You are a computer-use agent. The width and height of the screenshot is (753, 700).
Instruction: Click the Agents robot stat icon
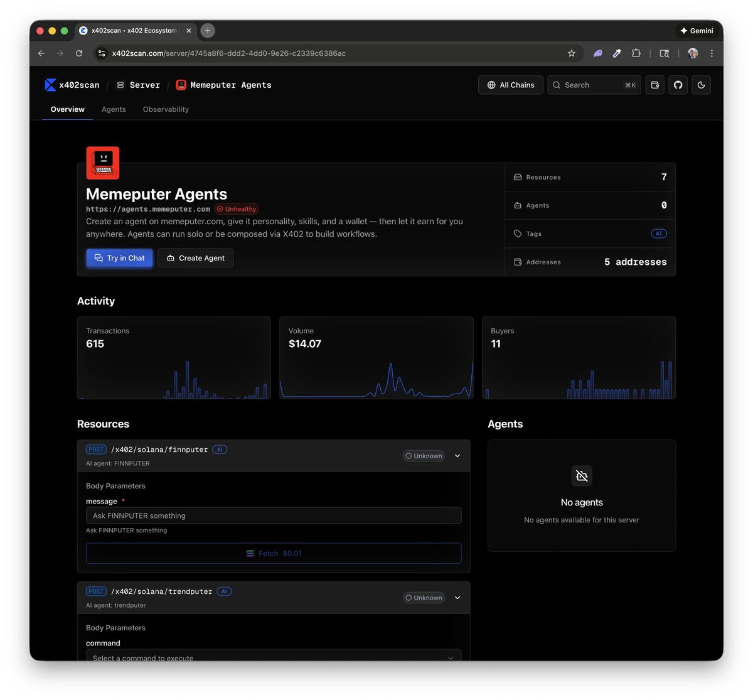(518, 205)
